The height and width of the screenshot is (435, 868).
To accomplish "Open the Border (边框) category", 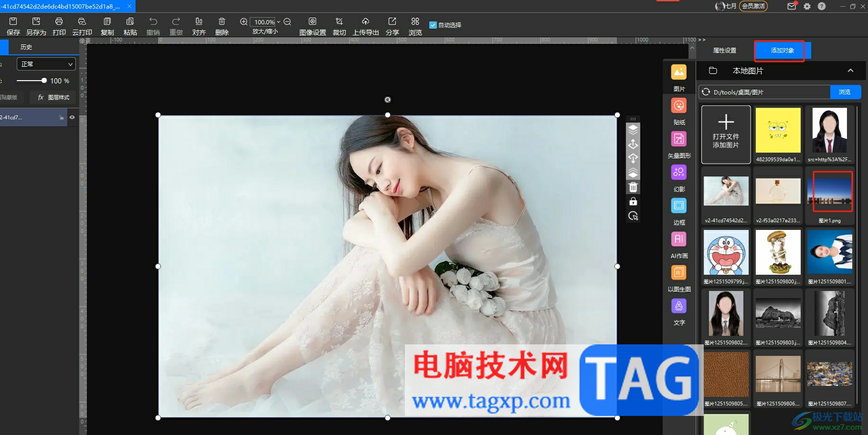I will point(679,211).
